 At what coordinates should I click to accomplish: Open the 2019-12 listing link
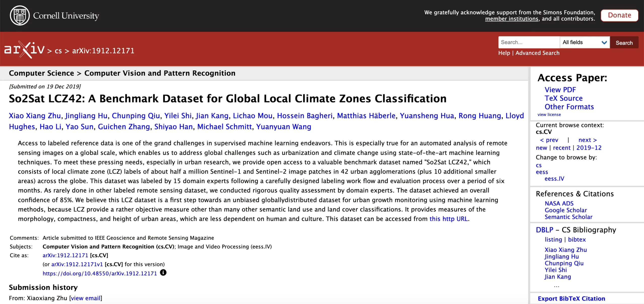(x=589, y=148)
